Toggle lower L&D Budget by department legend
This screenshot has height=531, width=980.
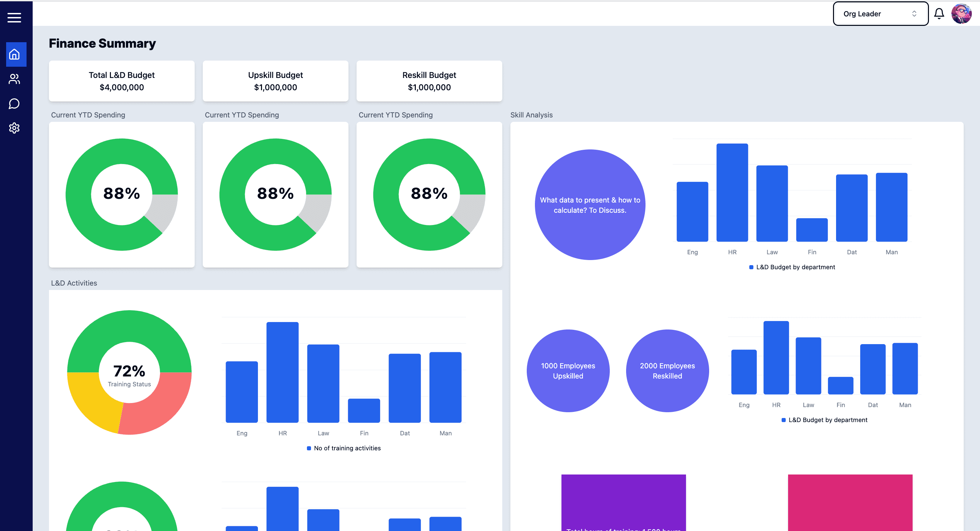click(824, 420)
